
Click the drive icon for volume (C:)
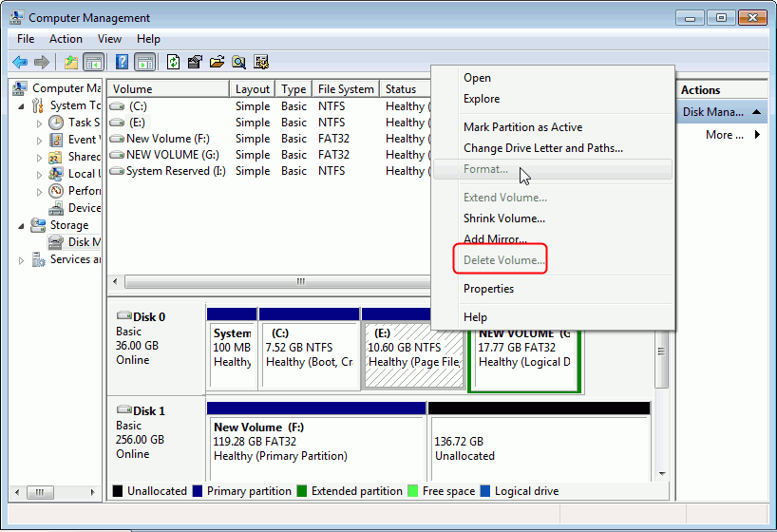pos(117,106)
